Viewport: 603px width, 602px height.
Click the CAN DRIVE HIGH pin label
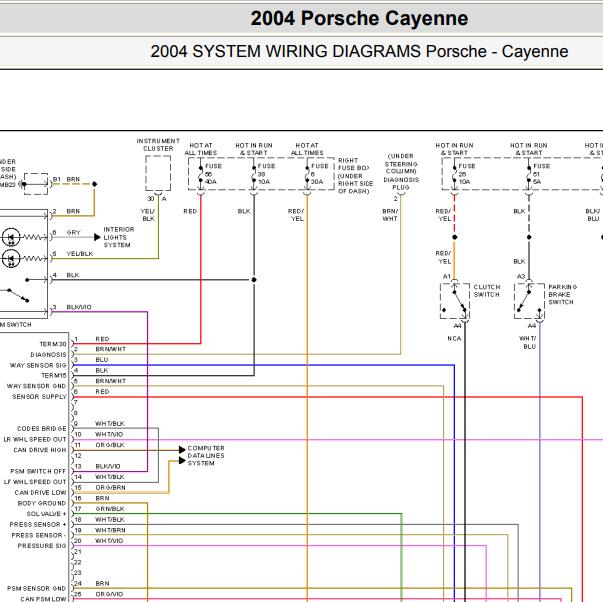pos(40,450)
